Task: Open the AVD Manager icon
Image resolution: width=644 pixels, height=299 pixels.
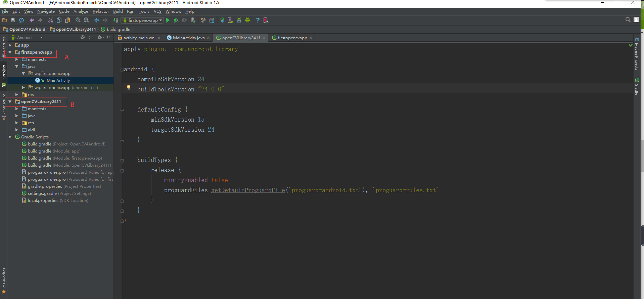Action: tap(230, 20)
